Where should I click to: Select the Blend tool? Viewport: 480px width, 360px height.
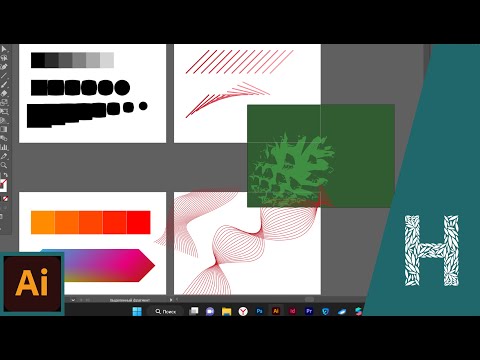4,138
